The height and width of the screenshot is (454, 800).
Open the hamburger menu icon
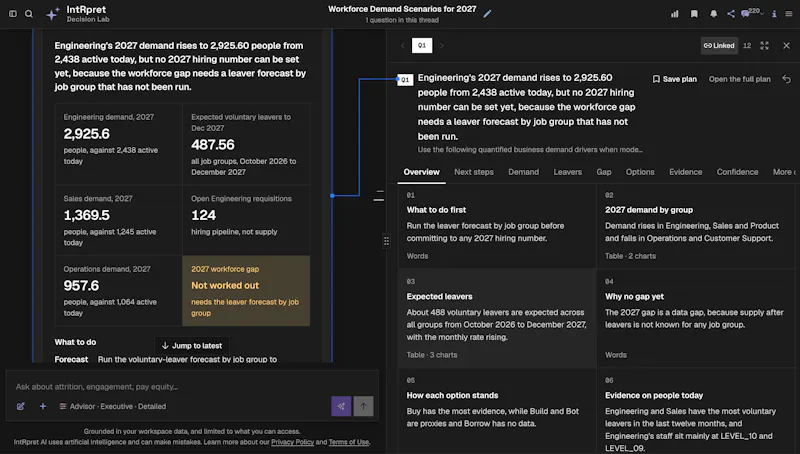789,14
